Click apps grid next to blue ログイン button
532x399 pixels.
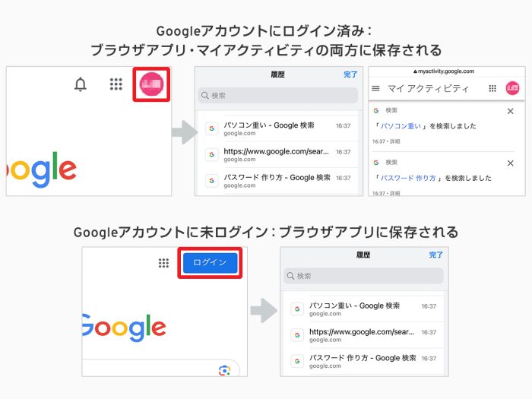point(163,263)
